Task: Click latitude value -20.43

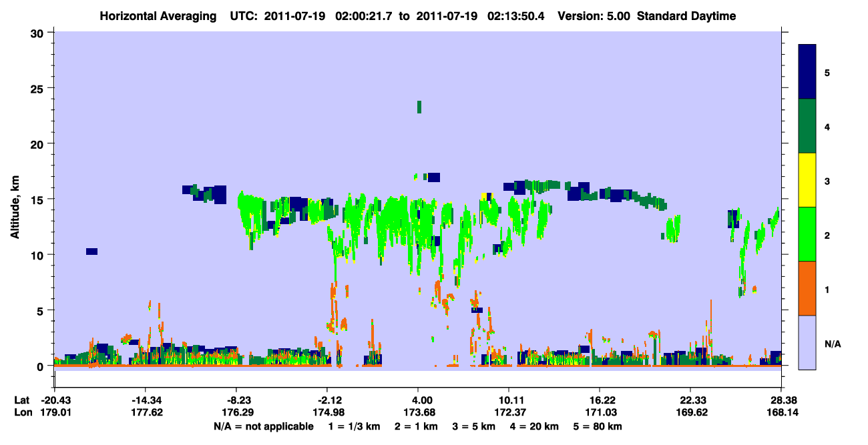Action: click(54, 400)
